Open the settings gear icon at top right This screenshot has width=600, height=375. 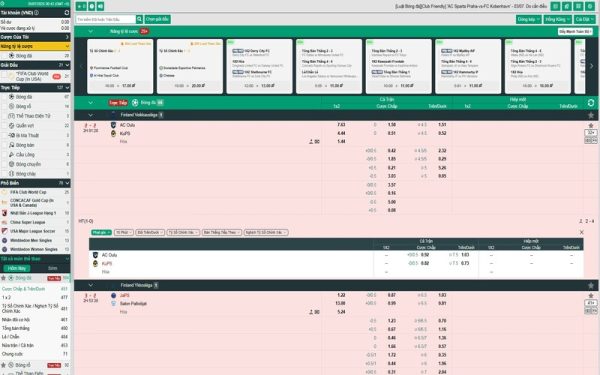[590, 6]
